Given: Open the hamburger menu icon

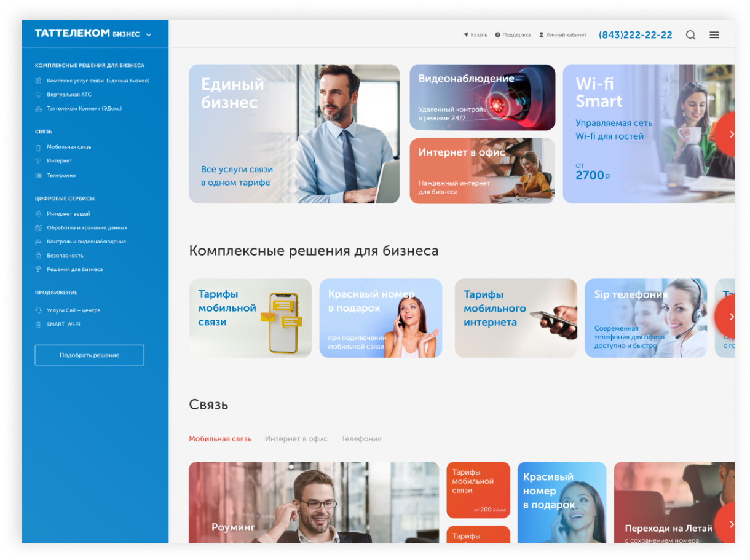Looking at the screenshot, I should pos(714,35).
